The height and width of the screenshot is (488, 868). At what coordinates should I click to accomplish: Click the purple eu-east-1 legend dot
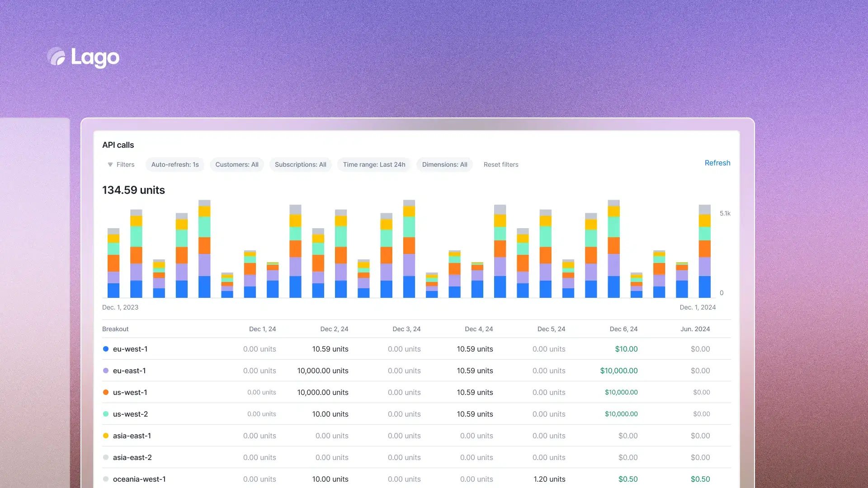(106, 371)
